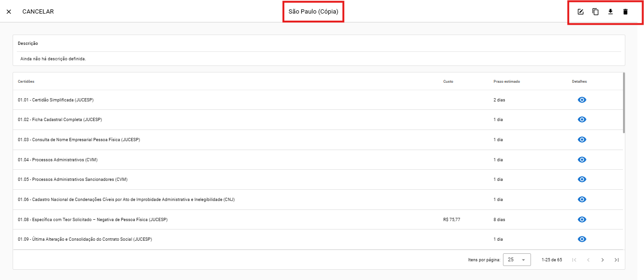View details of 01.09 Última Alteração row
Screen dimensions: 644x280
click(582, 239)
